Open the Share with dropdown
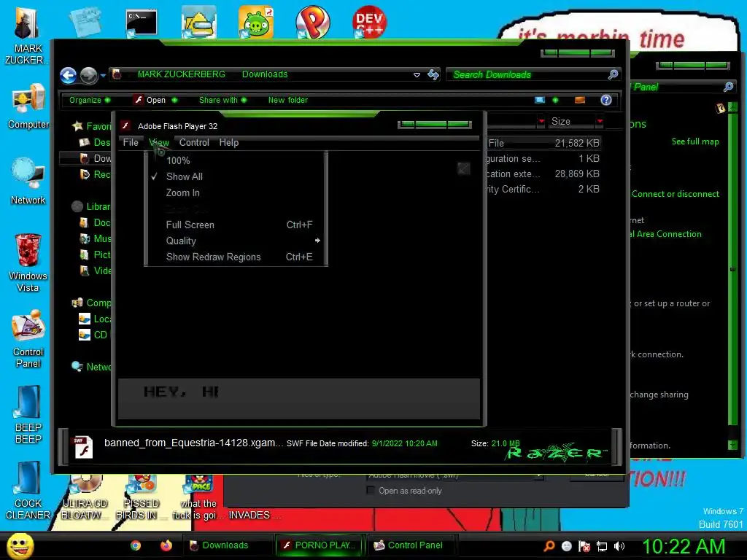 (222, 100)
